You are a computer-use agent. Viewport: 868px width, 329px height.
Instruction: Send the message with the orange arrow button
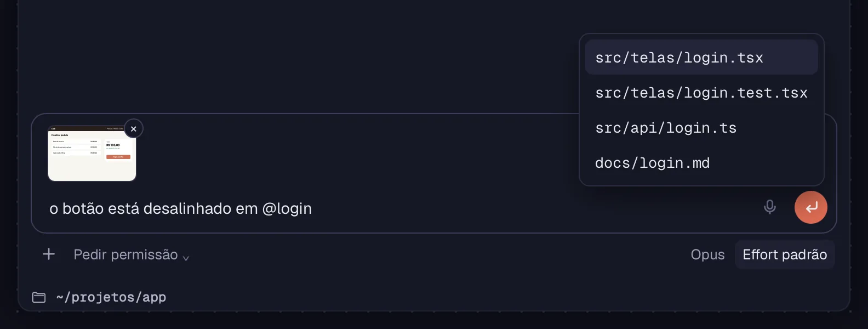[x=811, y=207]
